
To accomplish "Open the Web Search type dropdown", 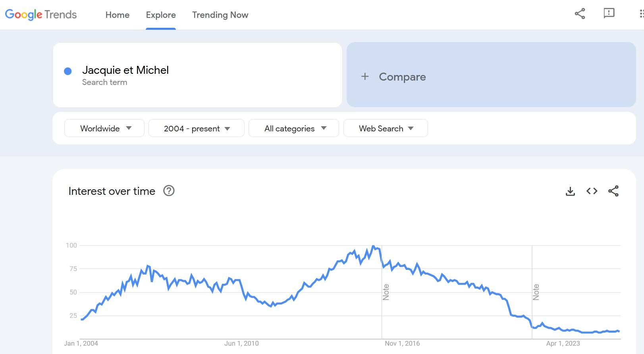I will click(x=386, y=129).
